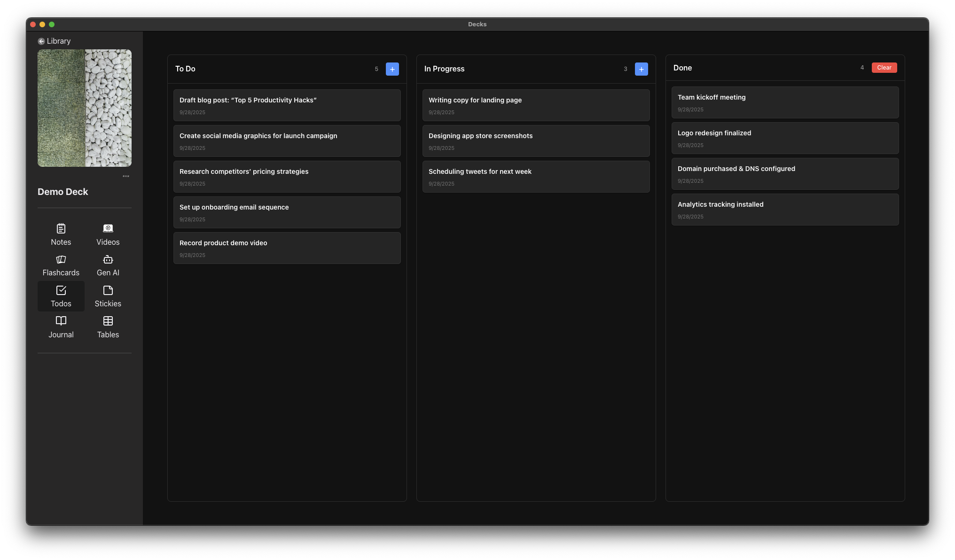The height and width of the screenshot is (560, 955).
Task: Open the three-dot deck options menu
Action: point(126,176)
